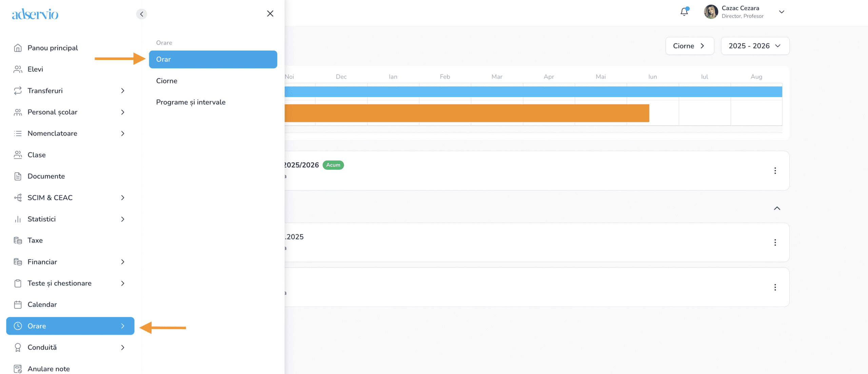Open options menu for 2025/2026 schedule
Viewport: 868px width, 374px height.
[775, 170]
